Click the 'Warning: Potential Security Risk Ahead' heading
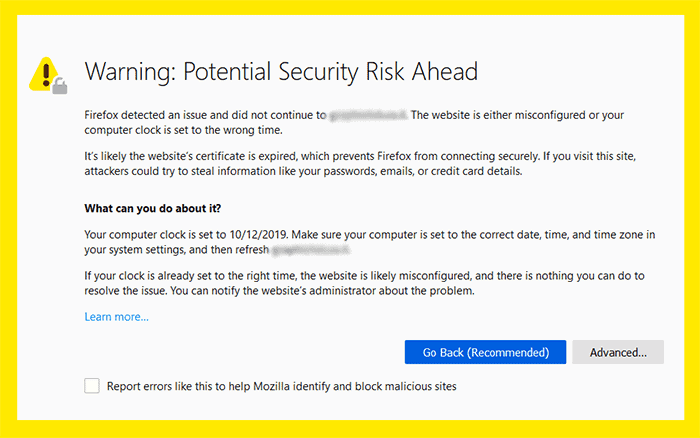The image size is (700, 438). click(281, 71)
